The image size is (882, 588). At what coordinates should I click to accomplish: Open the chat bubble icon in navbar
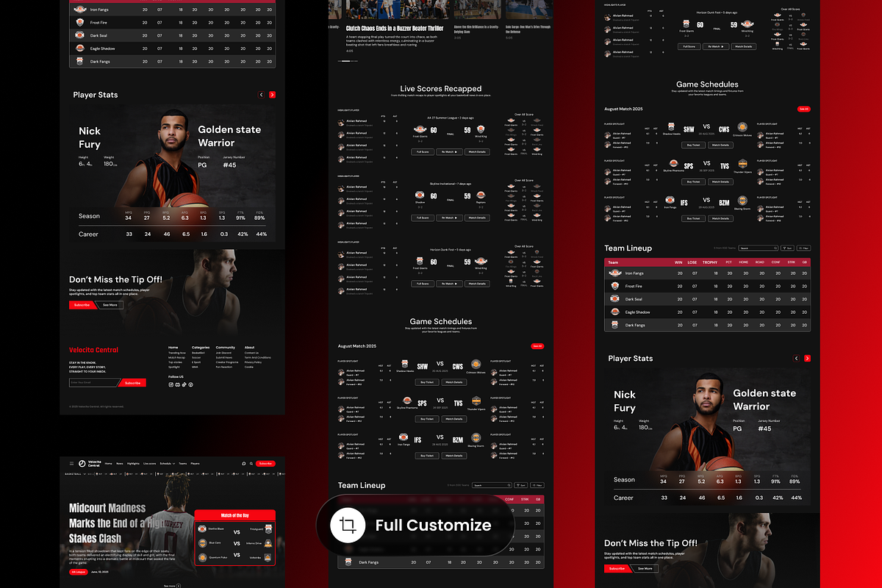click(244, 464)
